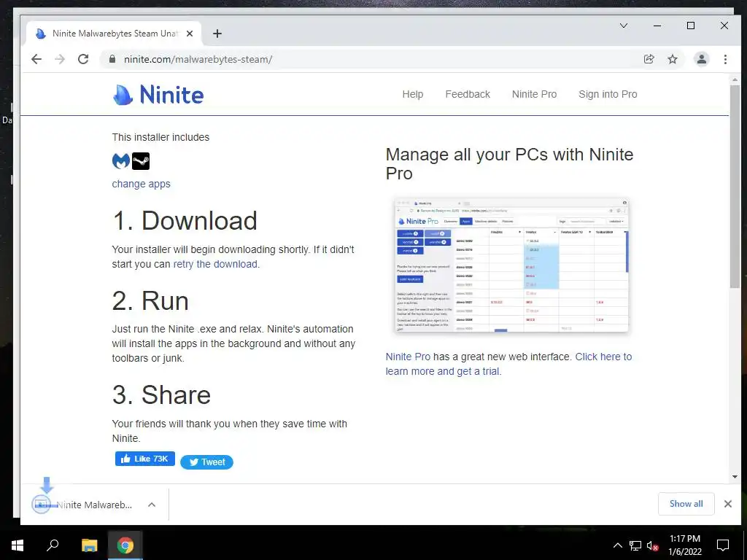
Task: Click the '2. Run' heading
Action: pos(150,301)
